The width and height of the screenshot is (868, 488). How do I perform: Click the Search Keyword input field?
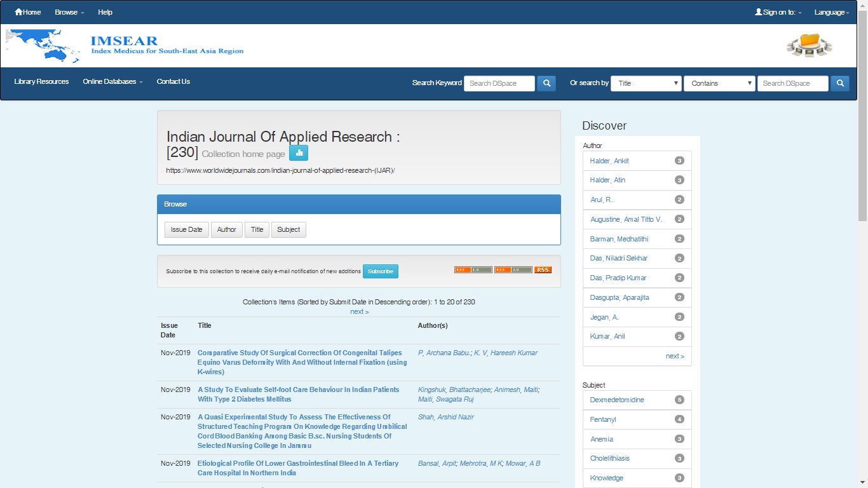click(499, 83)
